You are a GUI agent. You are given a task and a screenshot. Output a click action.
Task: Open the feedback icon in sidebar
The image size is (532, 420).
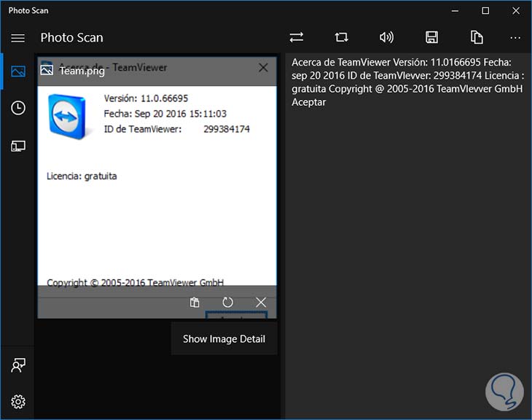pos(18,365)
